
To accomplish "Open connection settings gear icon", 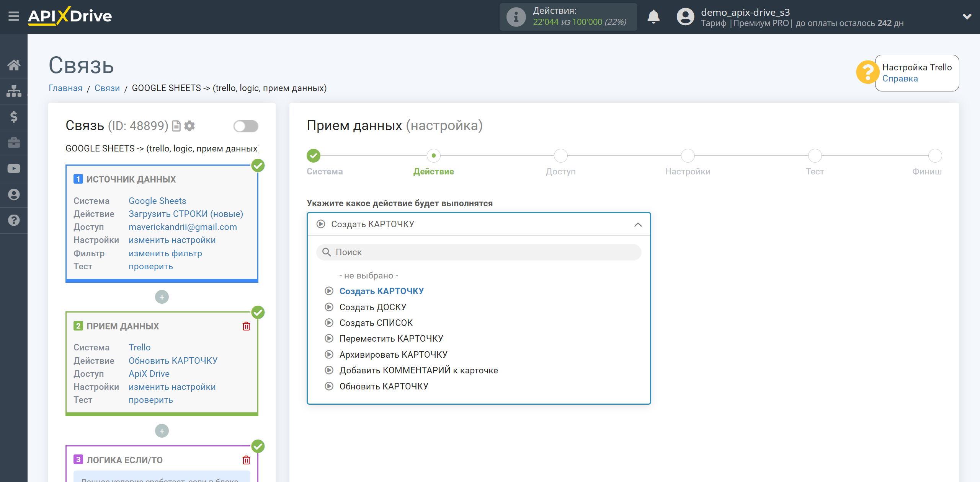I will pyautogui.click(x=189, y=126).
